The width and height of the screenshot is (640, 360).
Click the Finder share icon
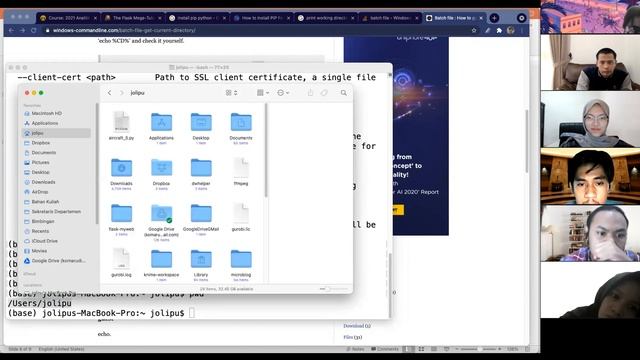pos(310,93)
